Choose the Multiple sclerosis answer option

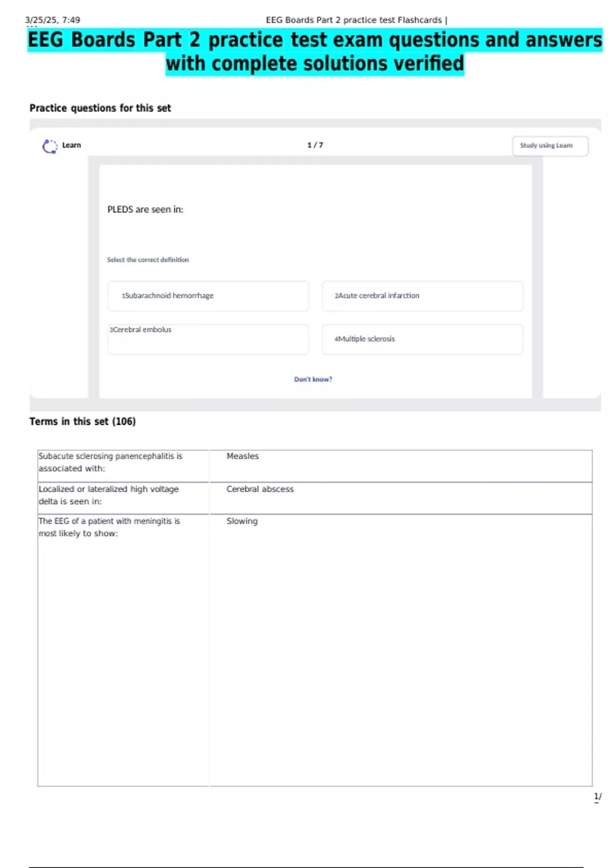pos(422,339)
